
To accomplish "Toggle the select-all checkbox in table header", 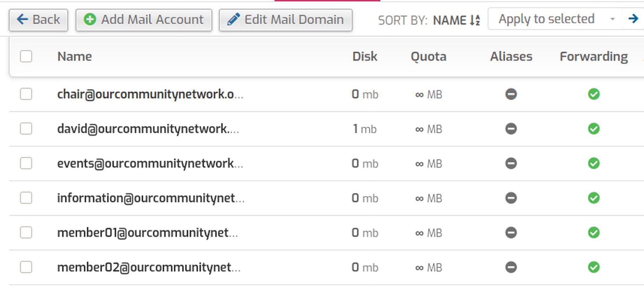I will [26, 56].
